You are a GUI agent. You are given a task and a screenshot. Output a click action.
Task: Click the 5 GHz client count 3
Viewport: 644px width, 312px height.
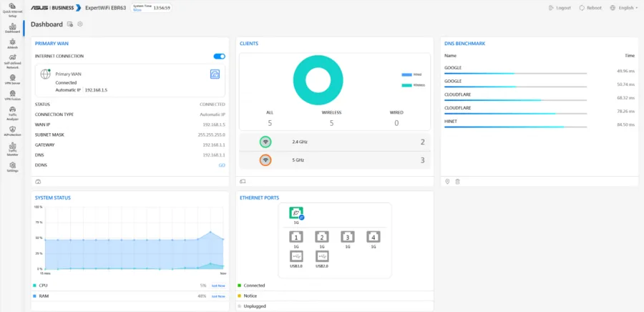(422, 160)
